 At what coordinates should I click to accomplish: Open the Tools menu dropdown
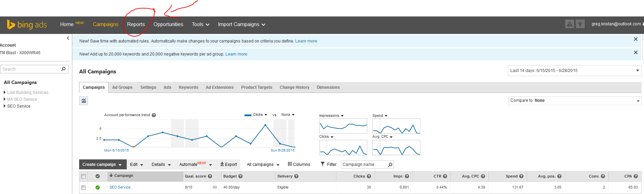point(200,24)
